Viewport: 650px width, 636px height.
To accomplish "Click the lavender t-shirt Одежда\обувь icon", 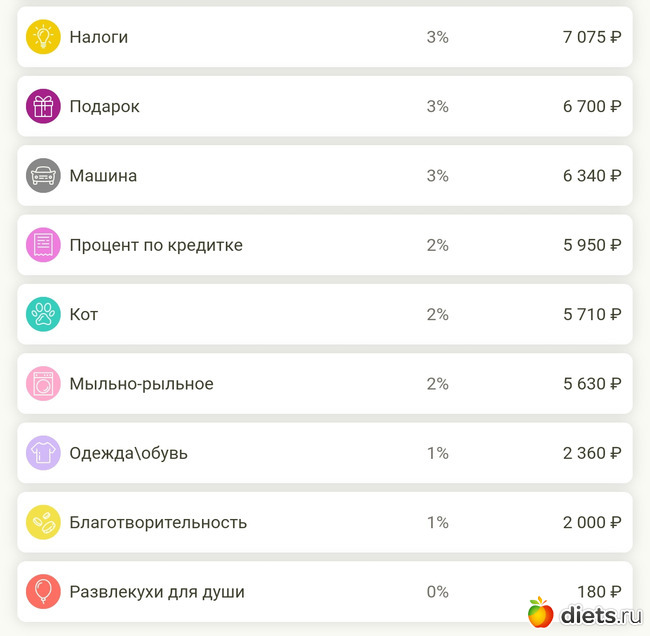I will point(43,453).
